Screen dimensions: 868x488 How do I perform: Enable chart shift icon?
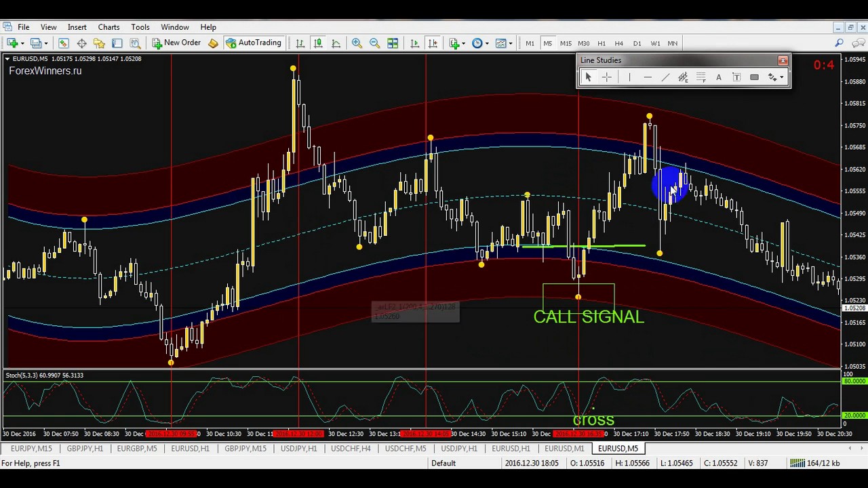(x=433, y=43)
